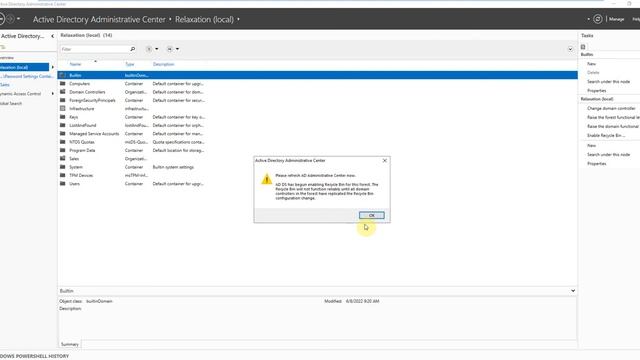Click Relaxation (local) in the breadcrumb title
Screen dimensions: 640x360
point(204,19)
